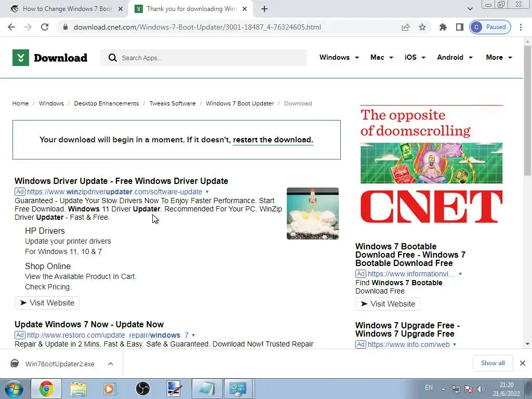Expand the Android menu
The width and height of the screenshot is (532, 399).
(x=455, y=57)
